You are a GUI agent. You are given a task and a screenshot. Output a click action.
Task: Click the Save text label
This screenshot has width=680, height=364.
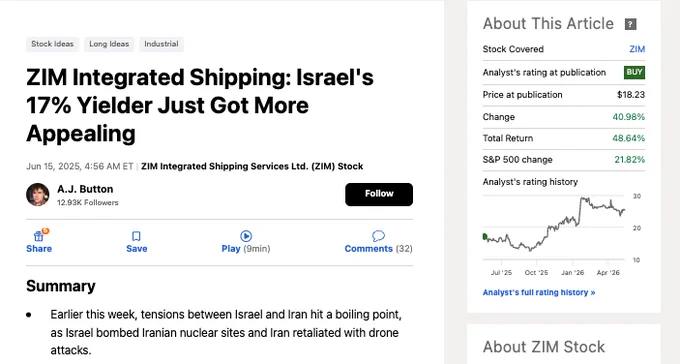[x=137, y=249]
